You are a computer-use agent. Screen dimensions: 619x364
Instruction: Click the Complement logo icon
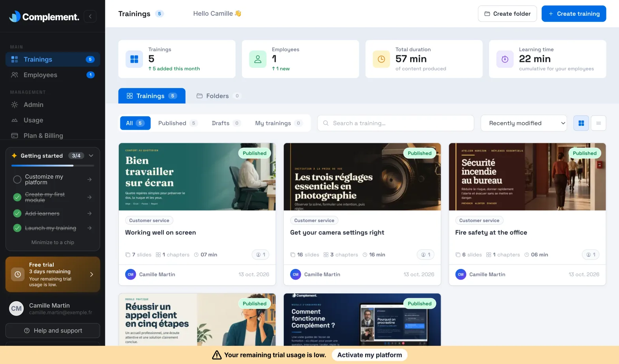(15, 16)
